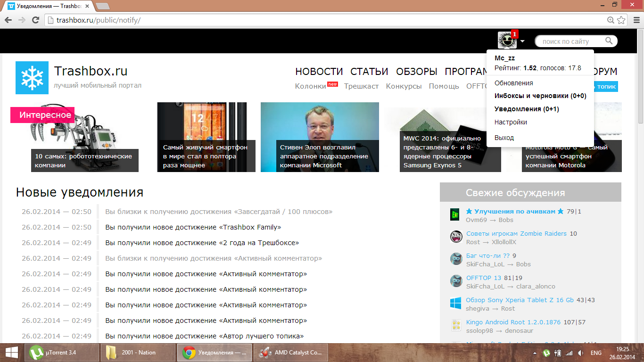This screenshot has width=644, height=362.
Task: Click the network signal tray icon
Action: pos(569,353)
